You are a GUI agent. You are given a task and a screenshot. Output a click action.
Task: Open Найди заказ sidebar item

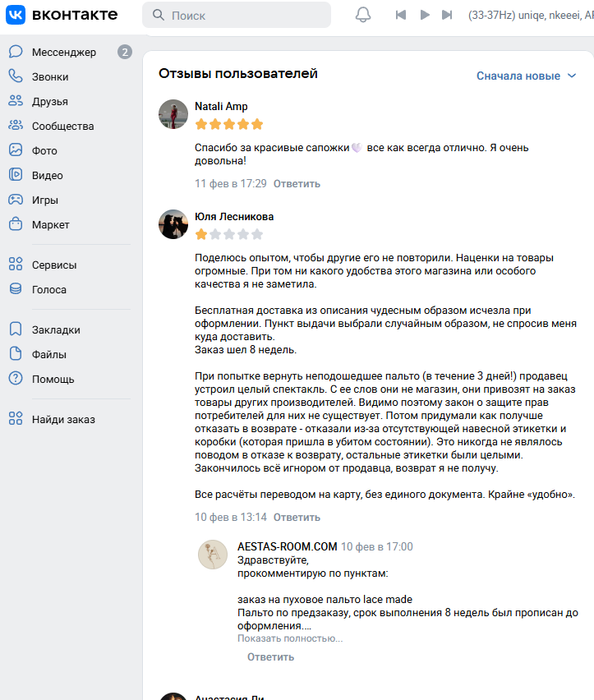pyautogui.click(x=63, y=420)
